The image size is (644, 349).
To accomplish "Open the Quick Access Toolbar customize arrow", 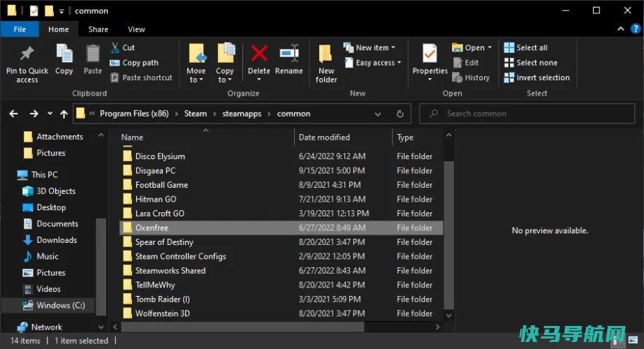I will click(x=61, y=11).
